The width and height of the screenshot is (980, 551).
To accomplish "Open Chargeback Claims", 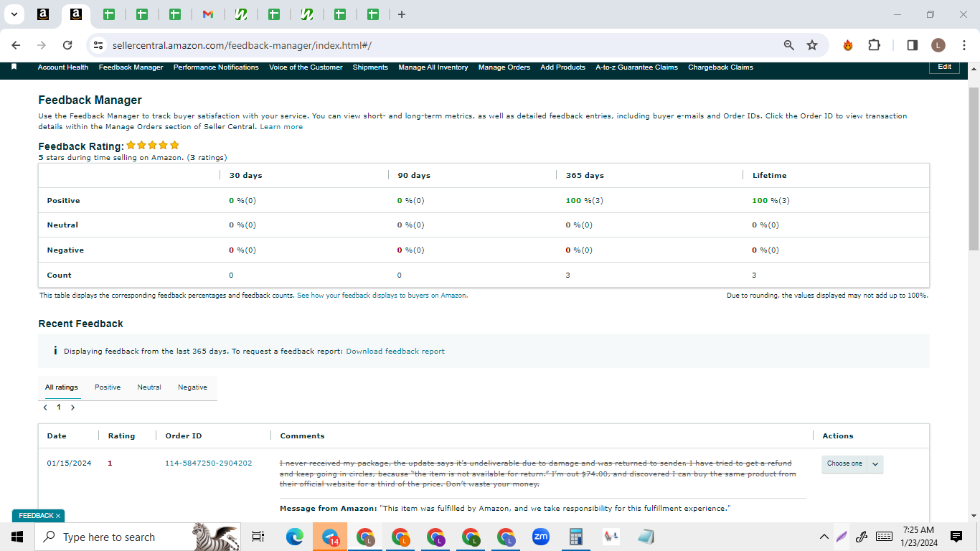I will coord(721,67).
